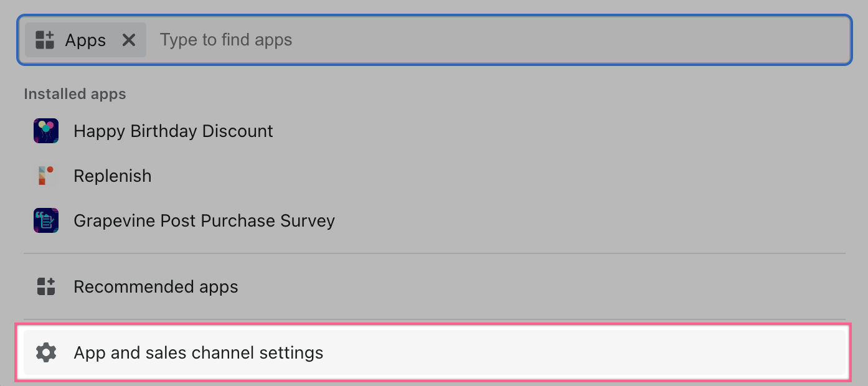Click the word "Grapevine" in the app list
868x386 pixels.
(x=111, y=221)
